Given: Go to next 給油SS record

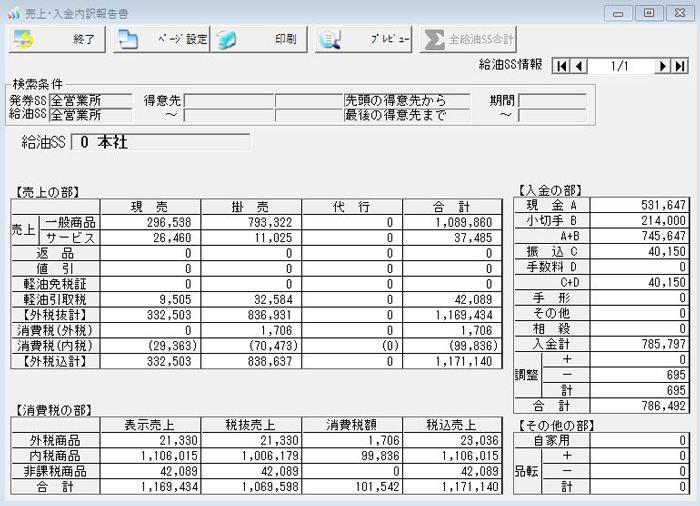Looking at the screenshot, I should [x=662, y=66].
